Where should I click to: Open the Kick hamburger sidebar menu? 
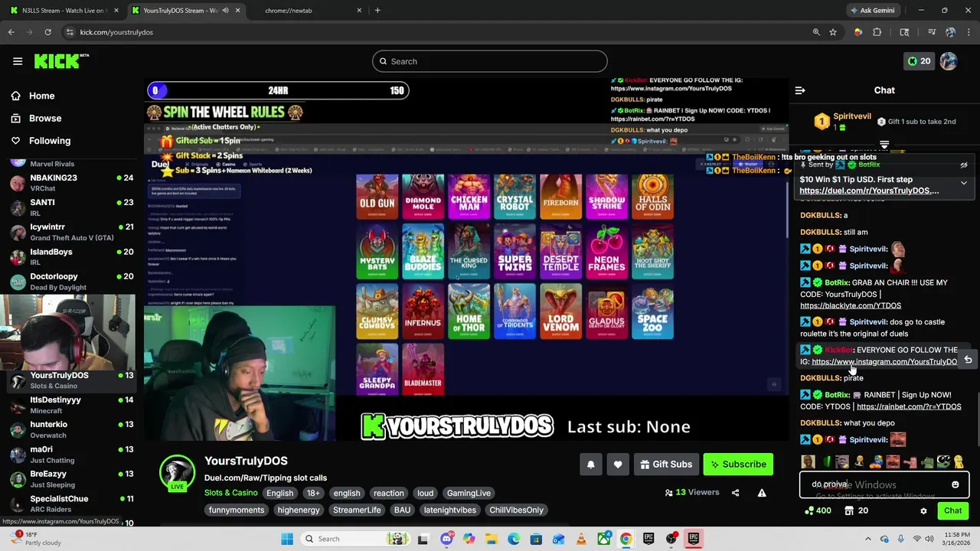tap(18, 61)
